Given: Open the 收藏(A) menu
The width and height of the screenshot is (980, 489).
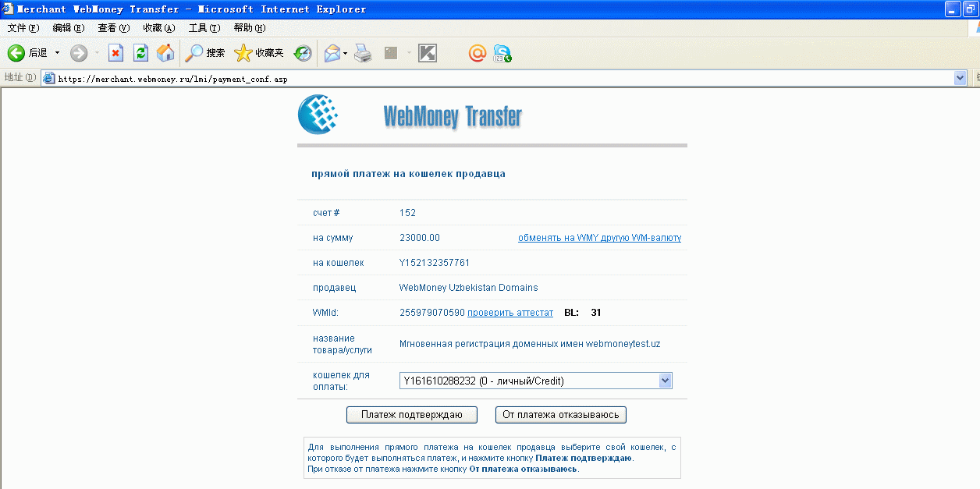Looking at the screenshot, I should [x=158, y=28].
